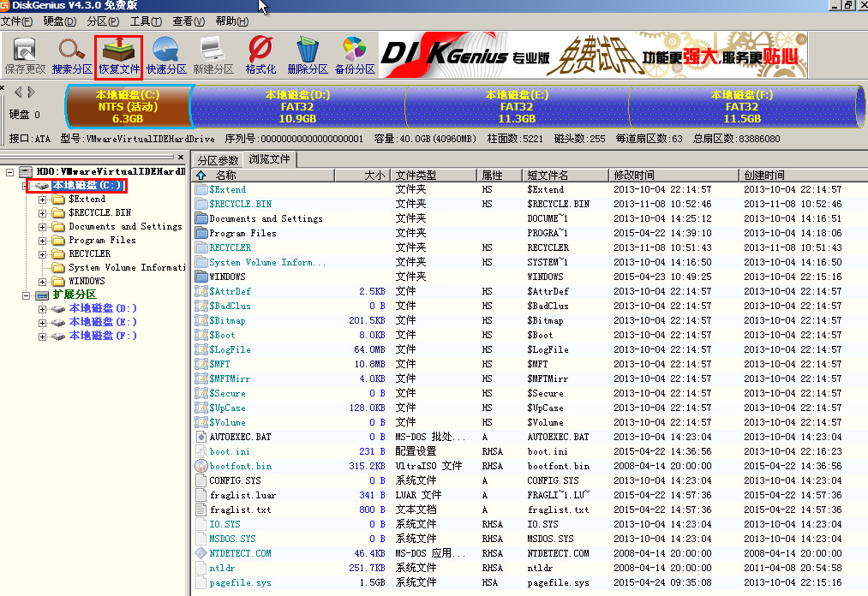The height and width of the screenshot is (596, 868).
Task: Expand the Program Files tree node
Action: 43,240
